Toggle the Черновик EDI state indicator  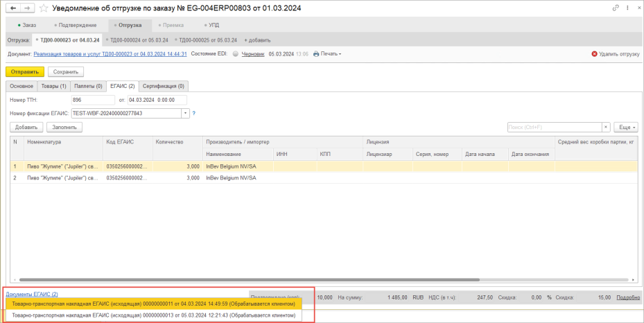pyautogui.click(x=235, y=54)
